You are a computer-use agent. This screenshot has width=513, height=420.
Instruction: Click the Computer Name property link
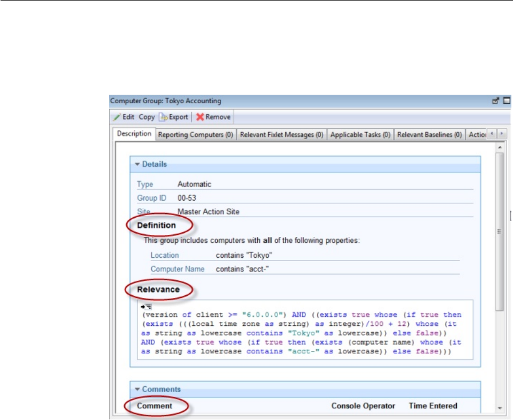tap(177, 269)
